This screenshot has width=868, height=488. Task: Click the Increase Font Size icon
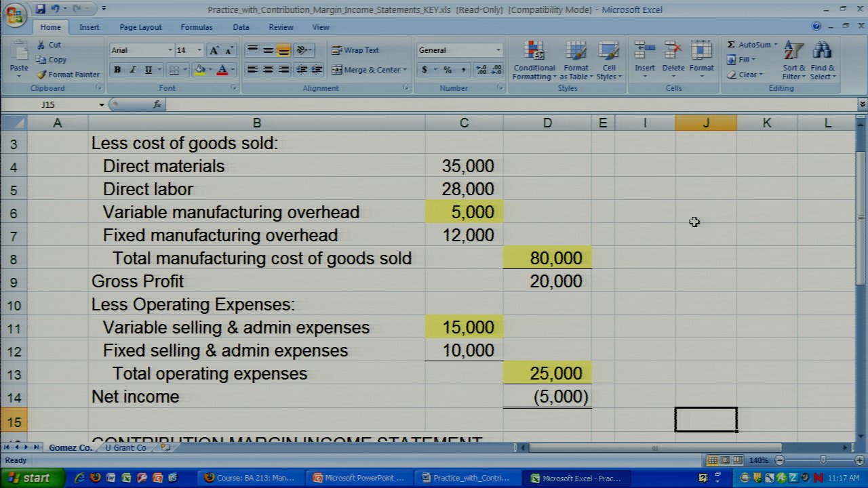pos(214,50)
